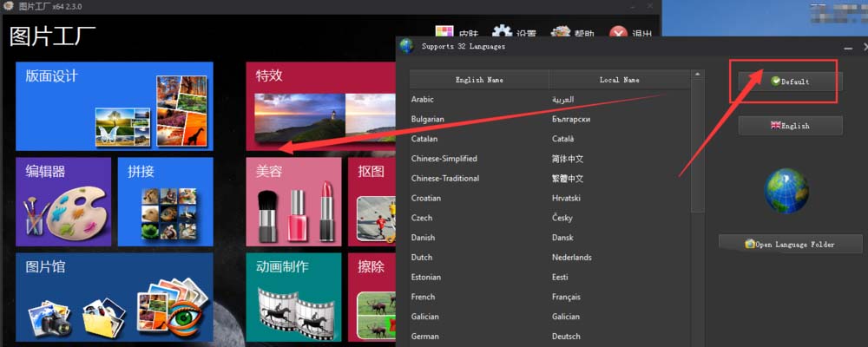Click the language list scroll up arrow
Viewport: 868px width, 347px height.
coord(698,74)
